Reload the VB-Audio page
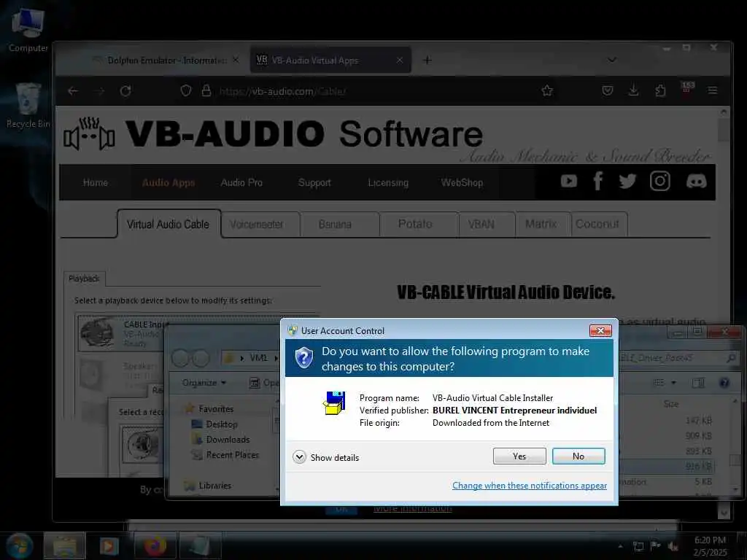 [x=125, y=91]
